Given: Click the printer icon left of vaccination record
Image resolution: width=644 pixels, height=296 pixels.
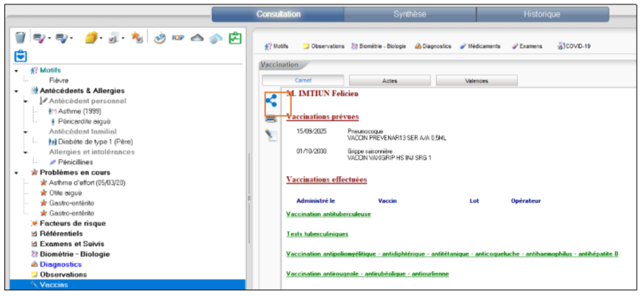Looking at the screenshot, I should coord(271,119).
